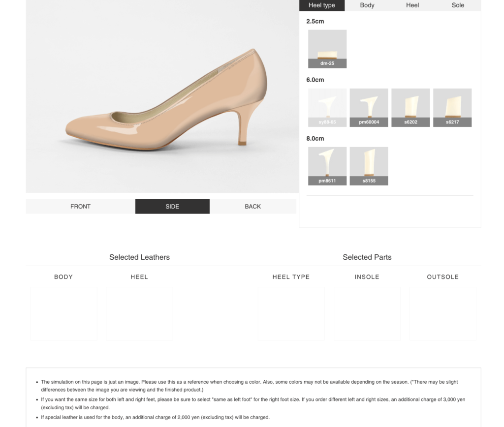The image size is (504, 427).
Task: Show the FRONT view of the shoe
Action: point(80,207)
